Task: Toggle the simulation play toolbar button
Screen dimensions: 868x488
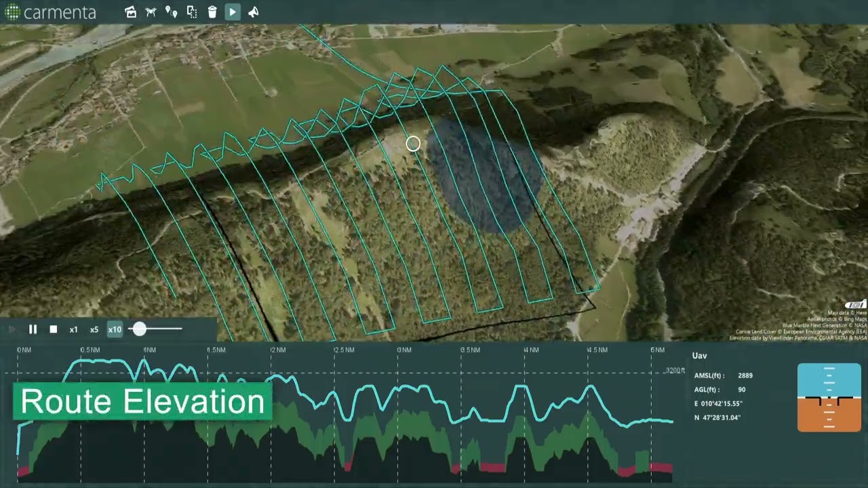Action: point(233,12)
